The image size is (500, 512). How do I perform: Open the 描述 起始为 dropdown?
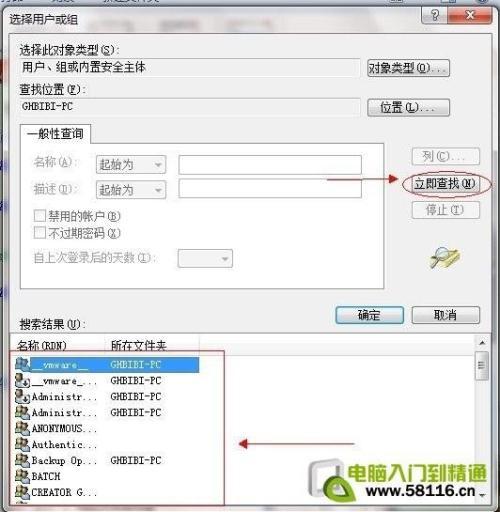(x=131, y=190)
